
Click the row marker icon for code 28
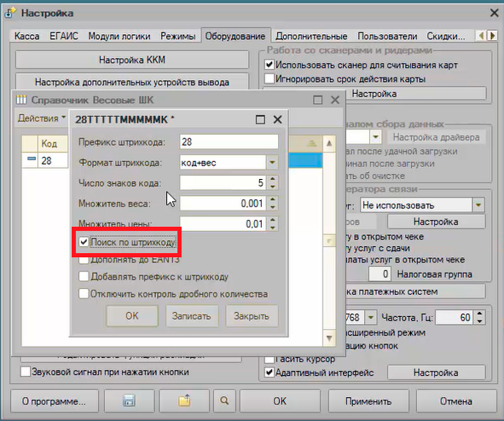point(31,160)
